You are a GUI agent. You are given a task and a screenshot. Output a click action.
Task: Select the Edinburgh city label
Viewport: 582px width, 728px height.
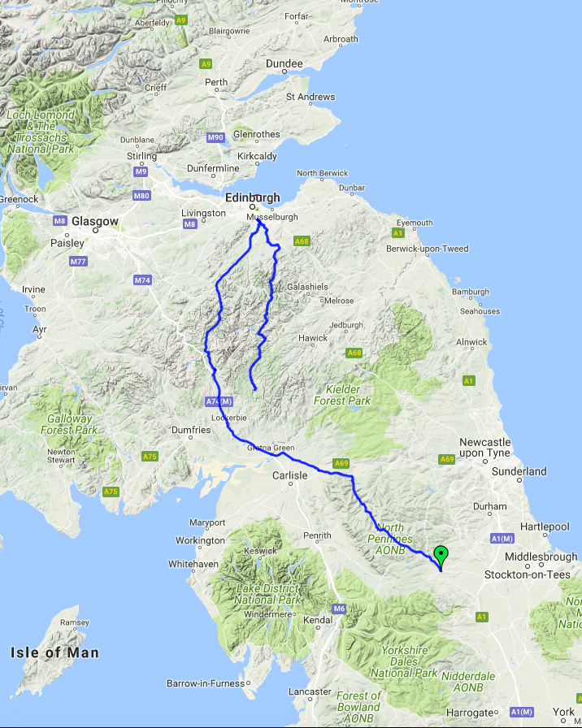click(253, 197)
